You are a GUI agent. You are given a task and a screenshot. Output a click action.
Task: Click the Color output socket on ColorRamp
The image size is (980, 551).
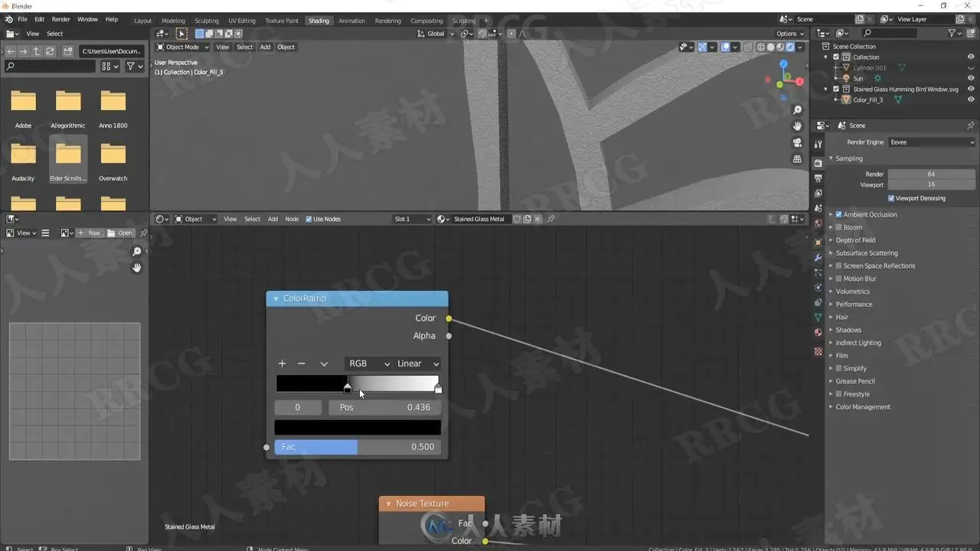[449, 318]
